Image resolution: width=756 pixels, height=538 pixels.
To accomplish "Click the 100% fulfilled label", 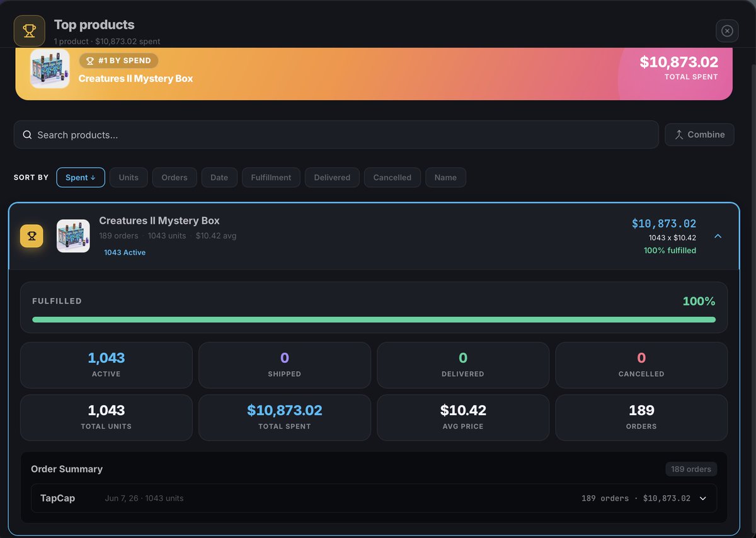I will click(670, 251).
